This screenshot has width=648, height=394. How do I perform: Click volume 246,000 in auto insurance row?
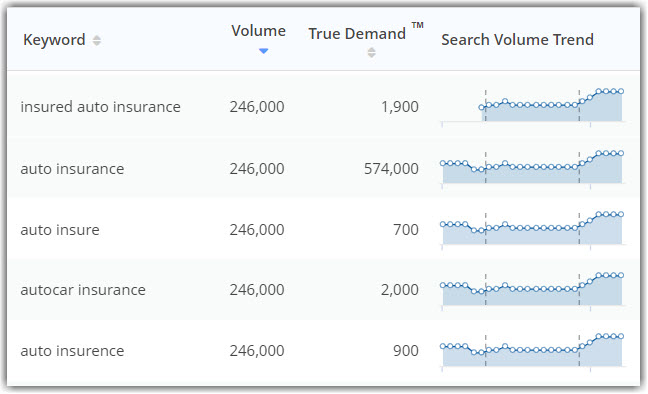[x=257, y=169]
